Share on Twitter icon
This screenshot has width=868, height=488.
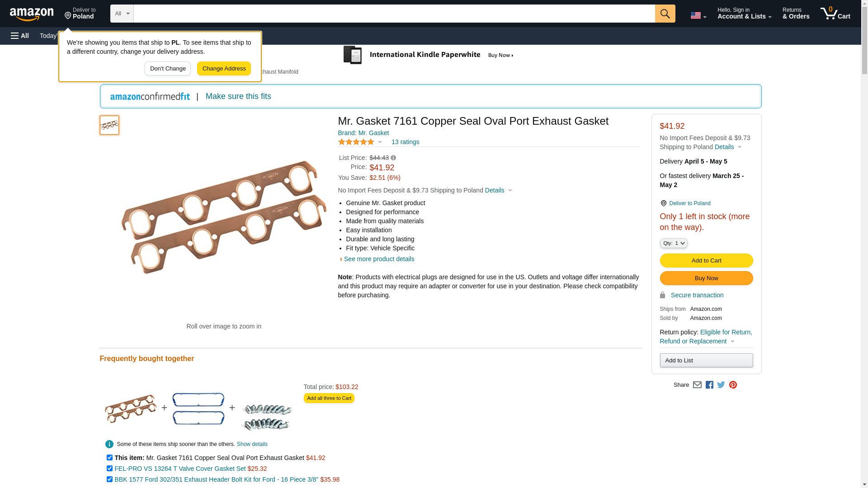click(x=721, y=385)
